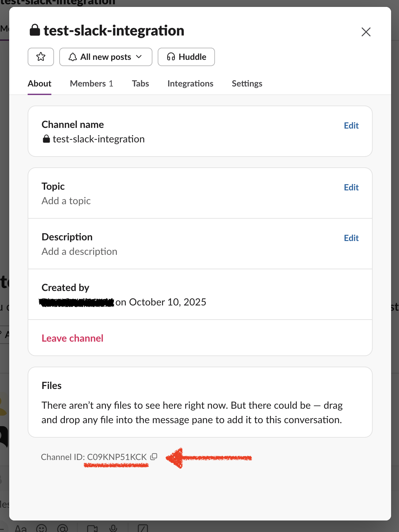Leave the channel
This screenshot has height=532, width=399.
pos(72,338)
